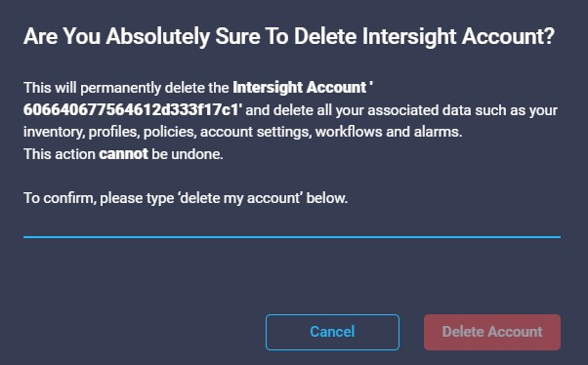Click the bold 'Intersight Account' text in body
The width and height of the screenshot is (588, 365).
[x=299, y=88]
